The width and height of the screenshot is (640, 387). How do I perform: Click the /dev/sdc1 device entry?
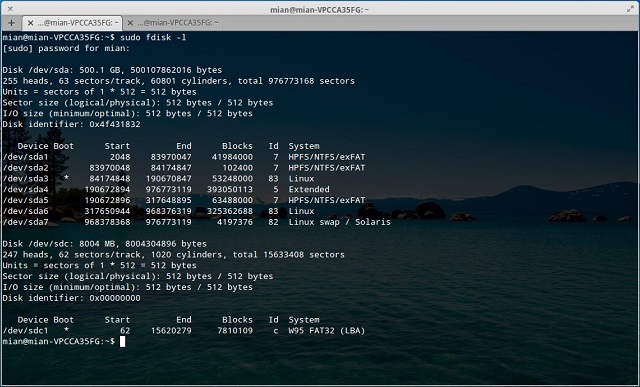25,331
